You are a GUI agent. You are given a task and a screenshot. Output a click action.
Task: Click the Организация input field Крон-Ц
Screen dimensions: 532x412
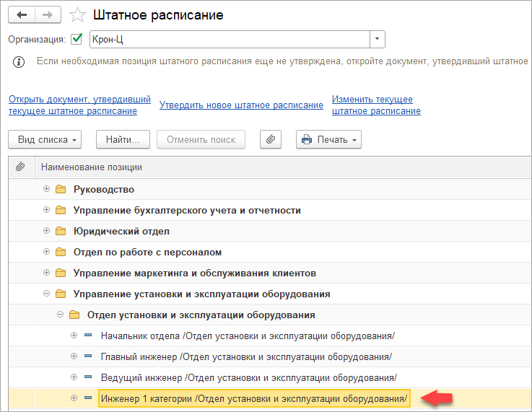[230, 39]
